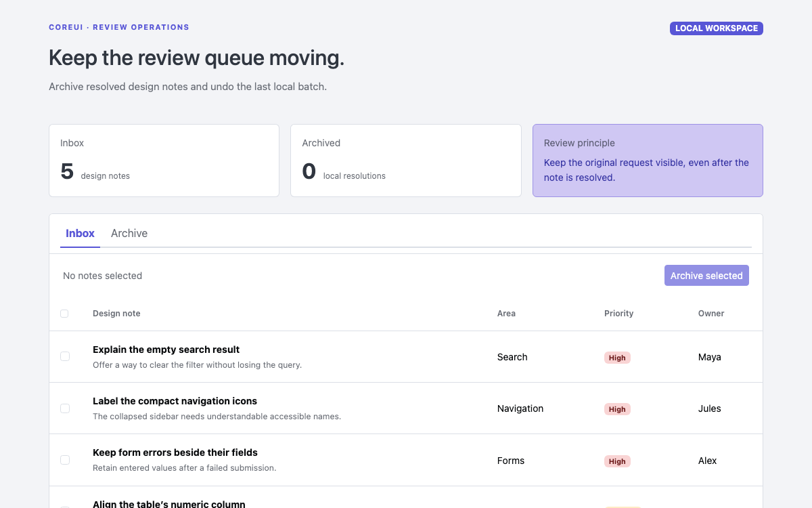Tick the select-all checkbox in table header
Screen dimensions: 812x508
coord(64,314)
